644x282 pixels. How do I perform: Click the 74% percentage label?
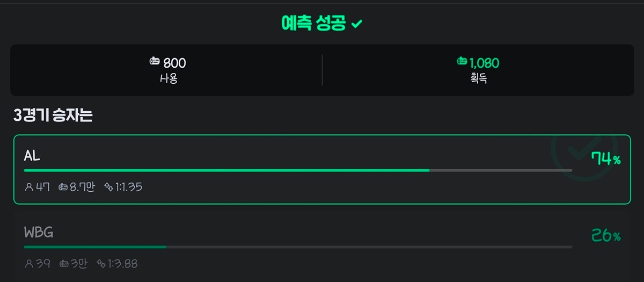point(606,159)
